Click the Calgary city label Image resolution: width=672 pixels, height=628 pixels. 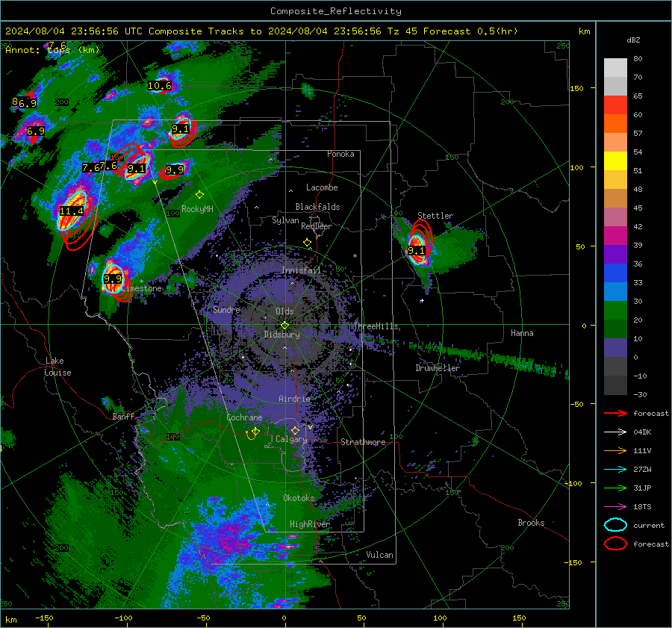[291, 439]
